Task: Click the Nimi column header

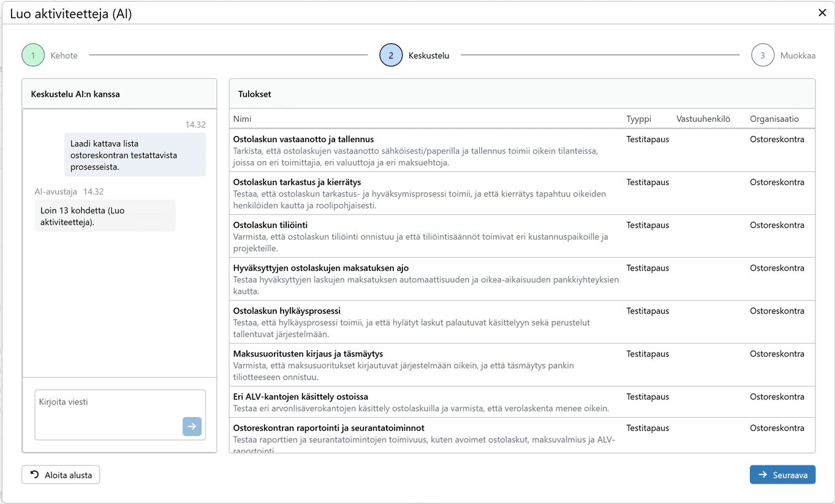Action: tap(243, 119)
